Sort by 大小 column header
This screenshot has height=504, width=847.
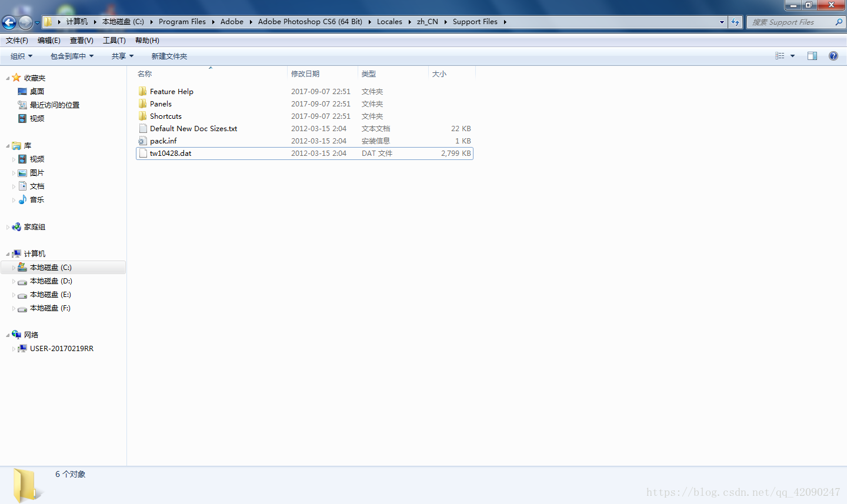click(439, 74)
